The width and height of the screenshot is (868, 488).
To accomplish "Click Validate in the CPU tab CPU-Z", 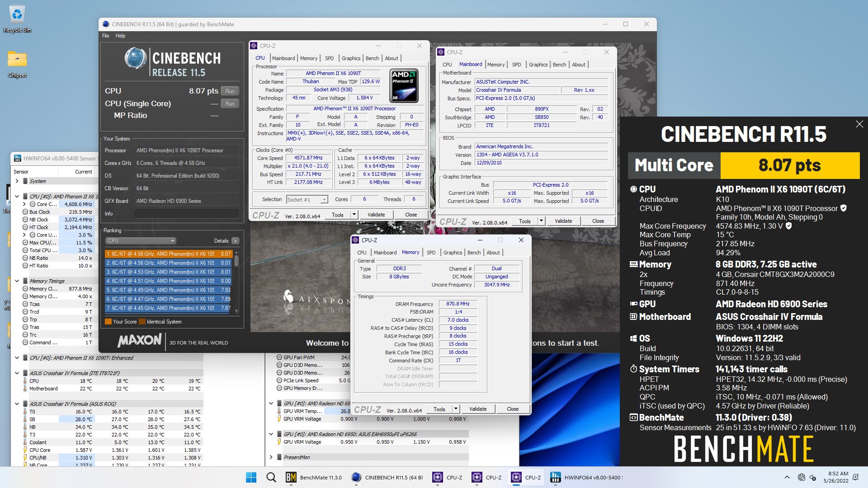I will click(x=376, y=215).
